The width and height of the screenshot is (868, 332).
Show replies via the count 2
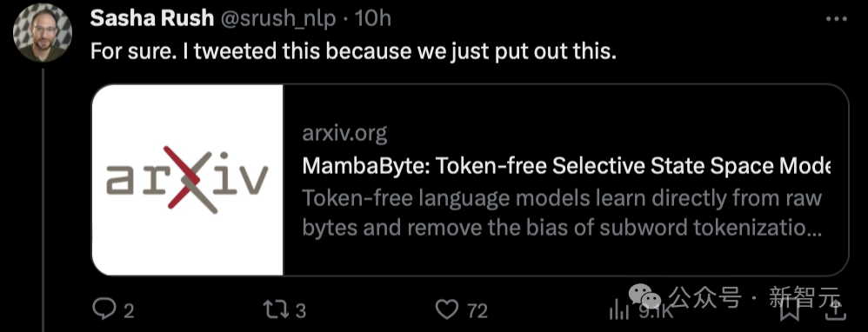129,311
